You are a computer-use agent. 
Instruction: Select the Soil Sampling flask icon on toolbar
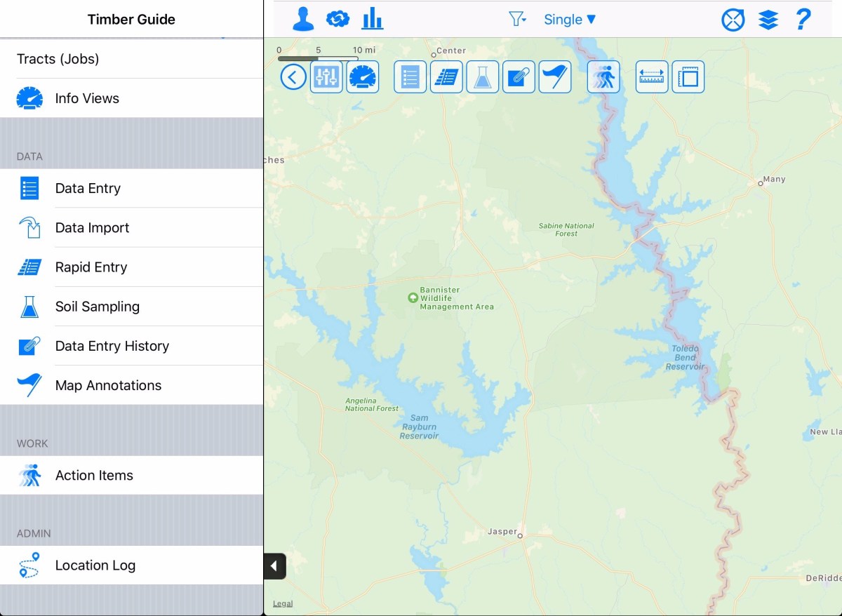482,76
